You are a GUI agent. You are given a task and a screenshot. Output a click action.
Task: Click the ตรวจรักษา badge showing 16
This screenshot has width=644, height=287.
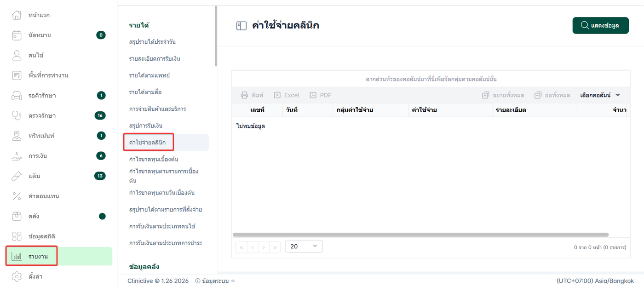click(x=100, y=115)
